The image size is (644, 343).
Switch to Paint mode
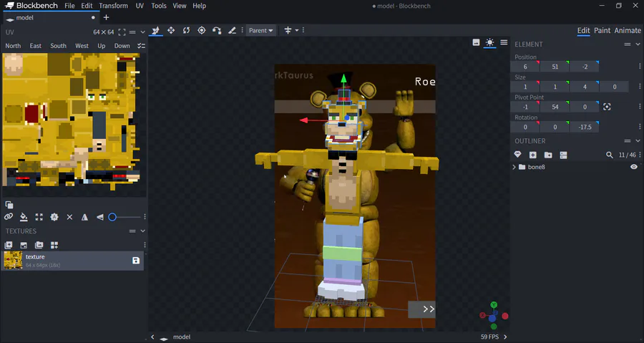(x=602, y=30)
